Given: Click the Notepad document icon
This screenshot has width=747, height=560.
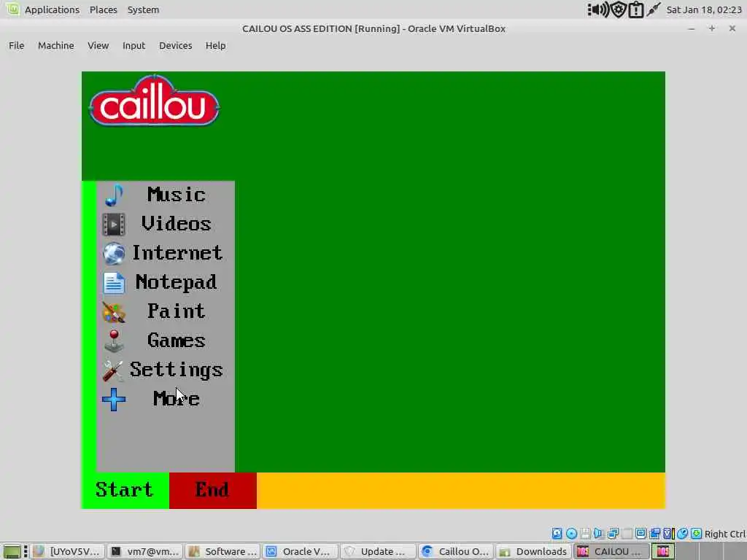Looking at the screenshot, I should pos(114,283).
